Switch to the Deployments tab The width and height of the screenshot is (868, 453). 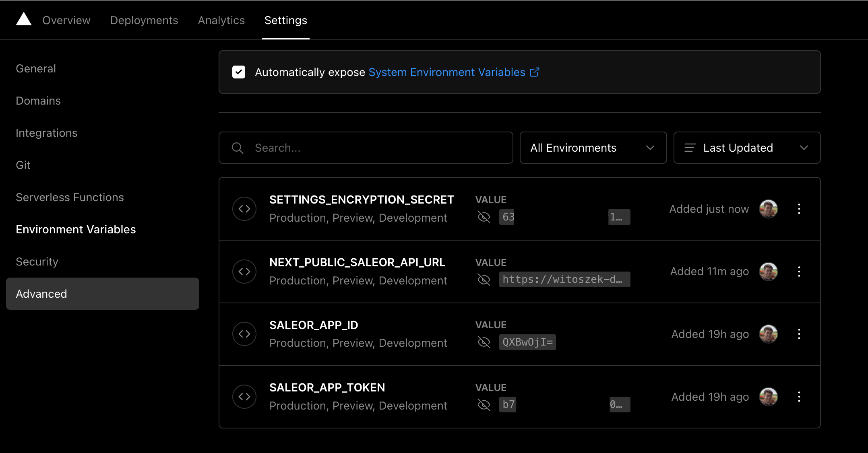click(x=144, y=20)
